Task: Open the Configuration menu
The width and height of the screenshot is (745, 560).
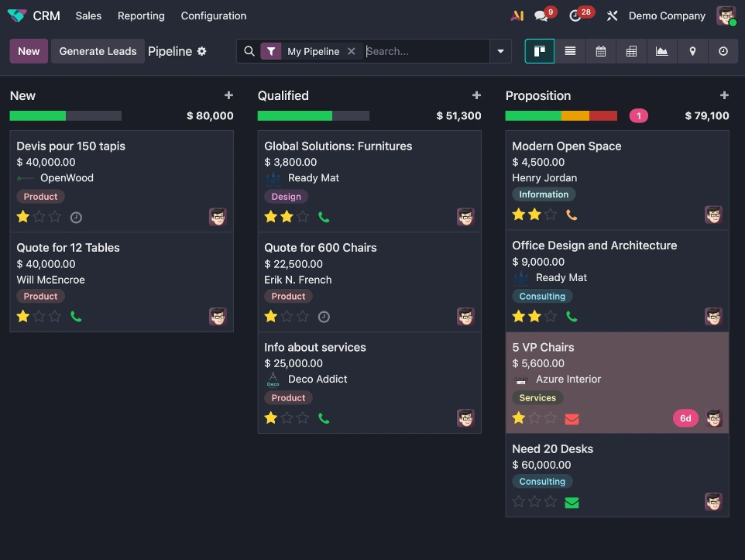Action: (x=213, y=15)
